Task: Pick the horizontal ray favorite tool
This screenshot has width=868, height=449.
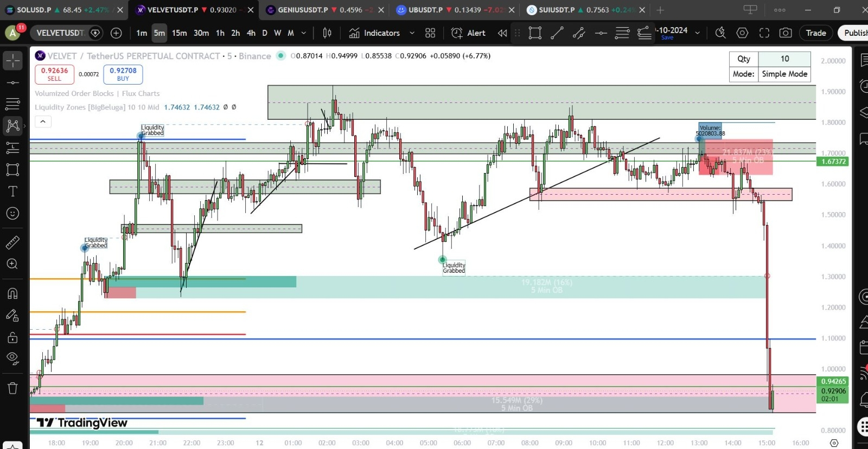Action: coord(601,33)
